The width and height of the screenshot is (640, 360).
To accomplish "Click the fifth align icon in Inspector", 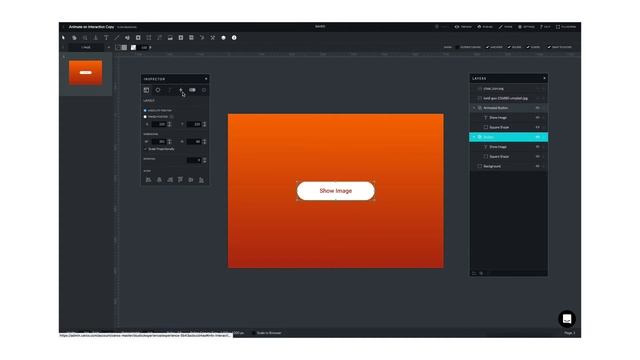I will (191, 180).
